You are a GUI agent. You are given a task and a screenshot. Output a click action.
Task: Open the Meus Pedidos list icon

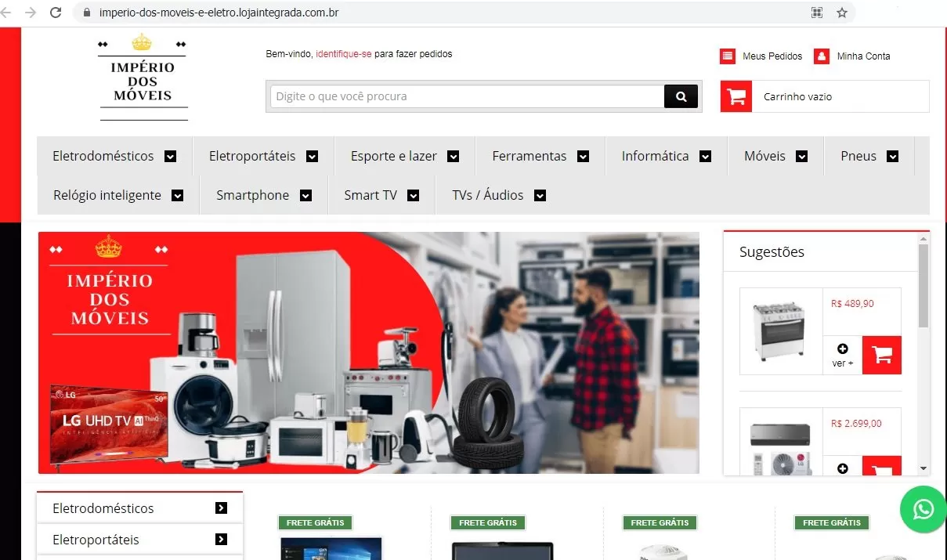tap(728, 56)
